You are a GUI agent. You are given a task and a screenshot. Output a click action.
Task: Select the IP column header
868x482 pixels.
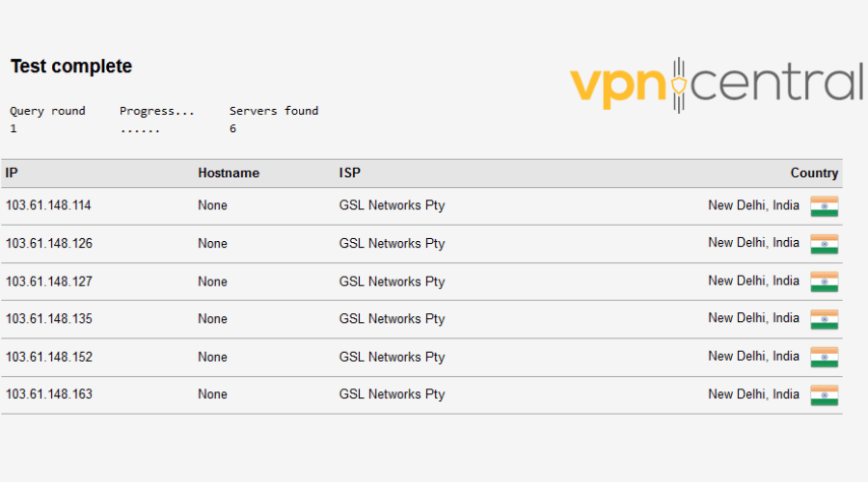click(x=12, y=173)
